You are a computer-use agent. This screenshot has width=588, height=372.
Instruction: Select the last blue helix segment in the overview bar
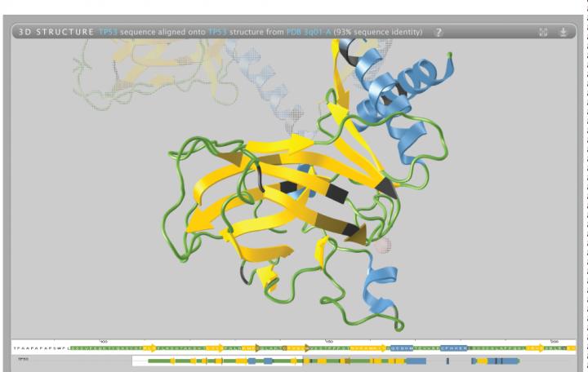click(504, 361)
